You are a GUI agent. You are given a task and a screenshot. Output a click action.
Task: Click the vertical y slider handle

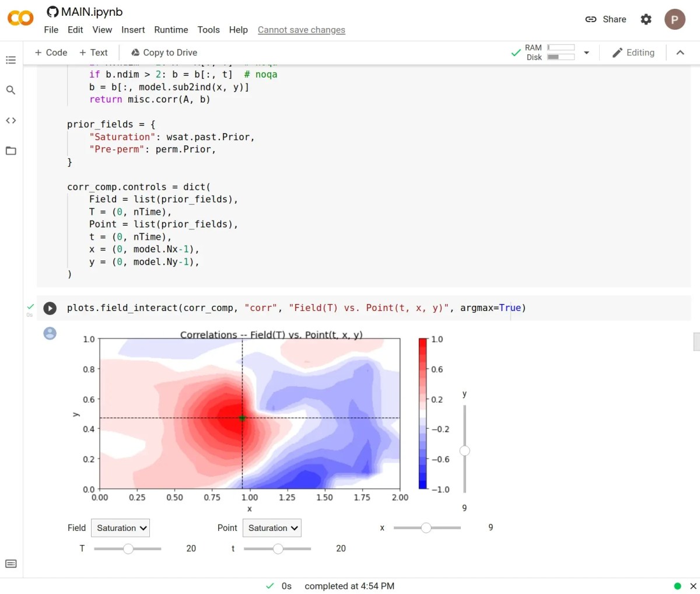tap(465, 450)
